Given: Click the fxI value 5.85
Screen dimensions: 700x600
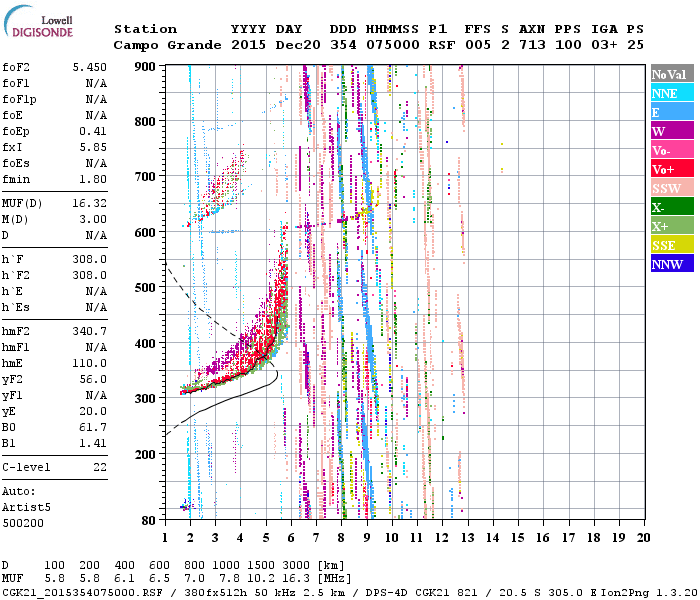Looking at the screenshot, I should pos(93,147).
